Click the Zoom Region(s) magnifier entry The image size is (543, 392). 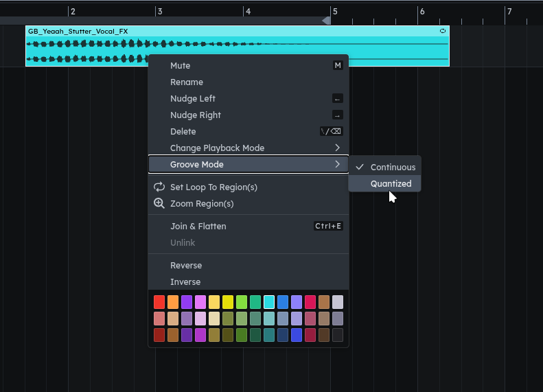click(x=249, y=204)
